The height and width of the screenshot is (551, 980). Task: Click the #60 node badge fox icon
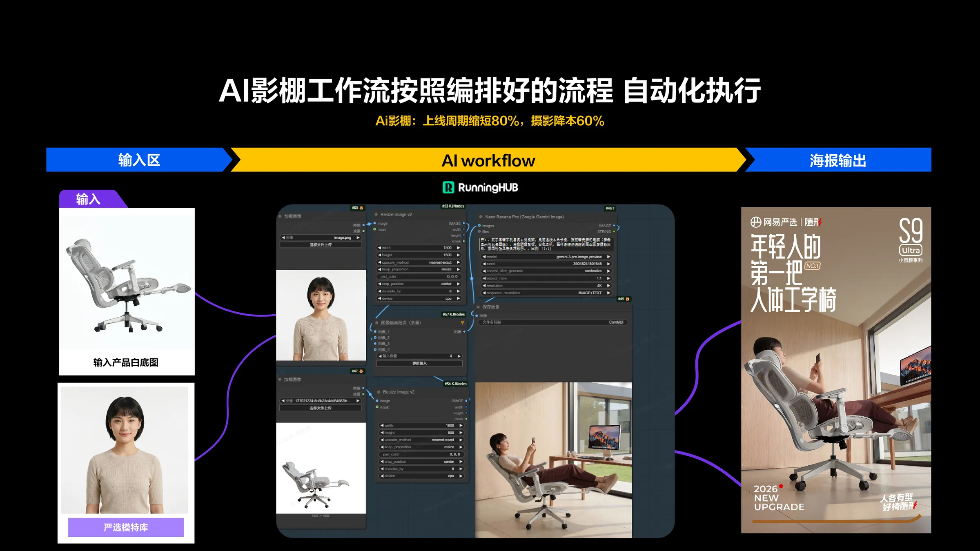(x=361, y=208)
